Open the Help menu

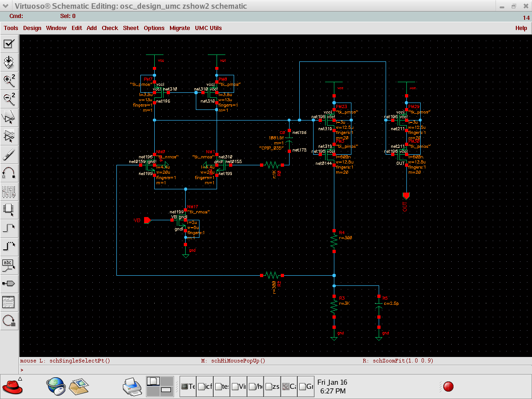521,28
